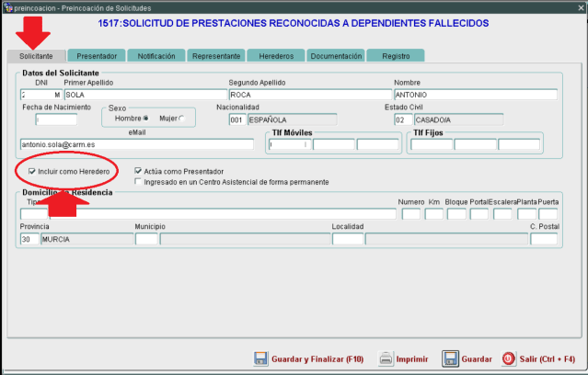The width and height of the screenshot is (588, 375).
Task: Click the street type field in Domicilio
Action: pyautogui.click(x=34, y=214)
